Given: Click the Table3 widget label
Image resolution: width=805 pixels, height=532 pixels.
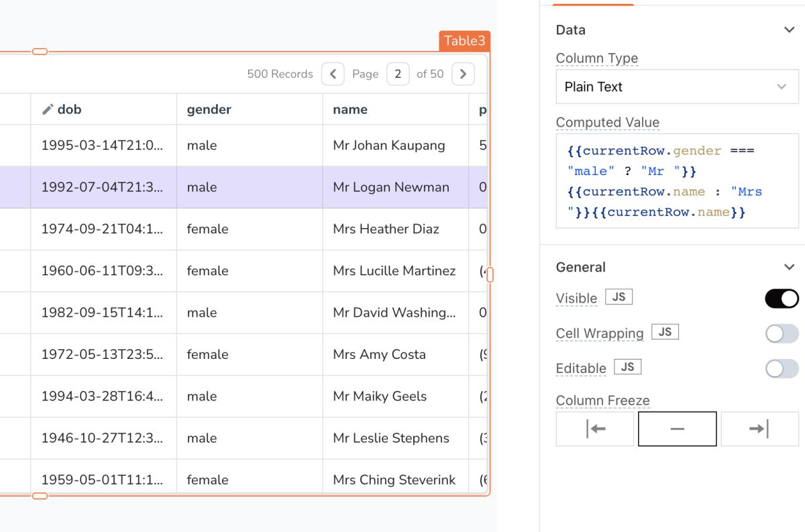Looking at the screenshot, I should point(464,41).
